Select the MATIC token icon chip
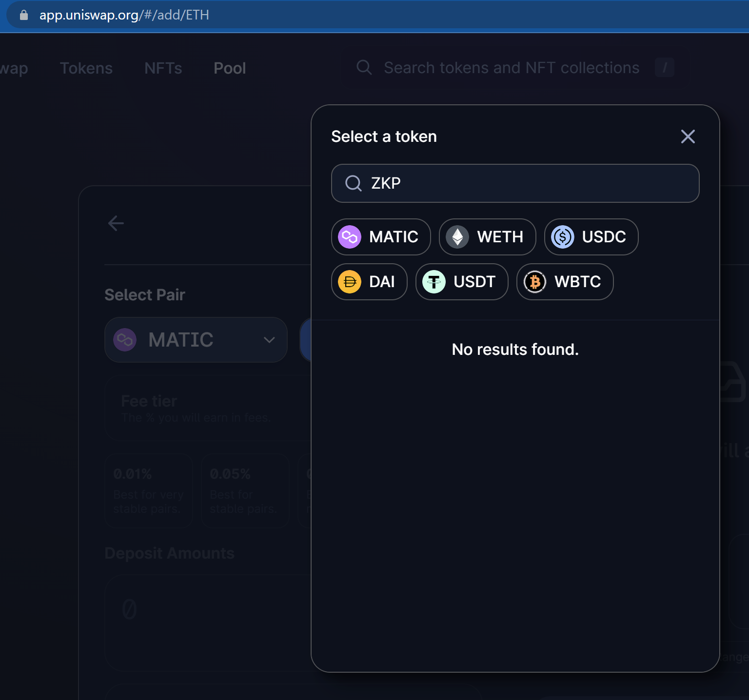 click(x=350, y=237)
